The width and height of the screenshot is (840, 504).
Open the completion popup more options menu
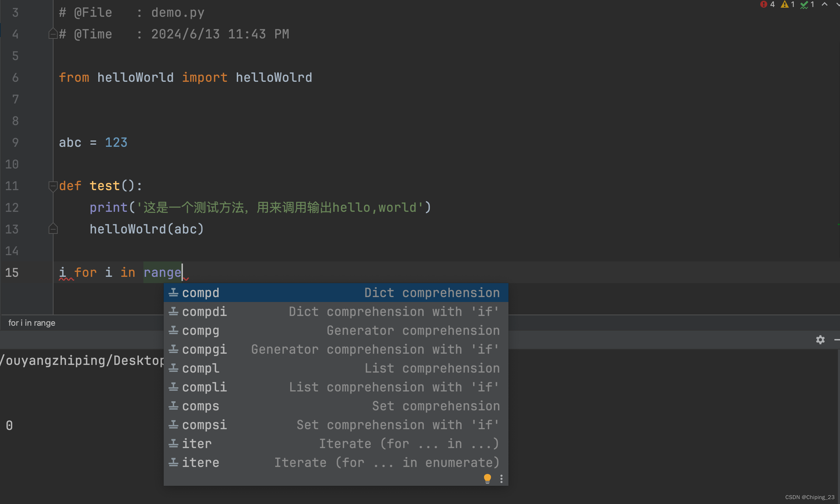click(501, 478)
